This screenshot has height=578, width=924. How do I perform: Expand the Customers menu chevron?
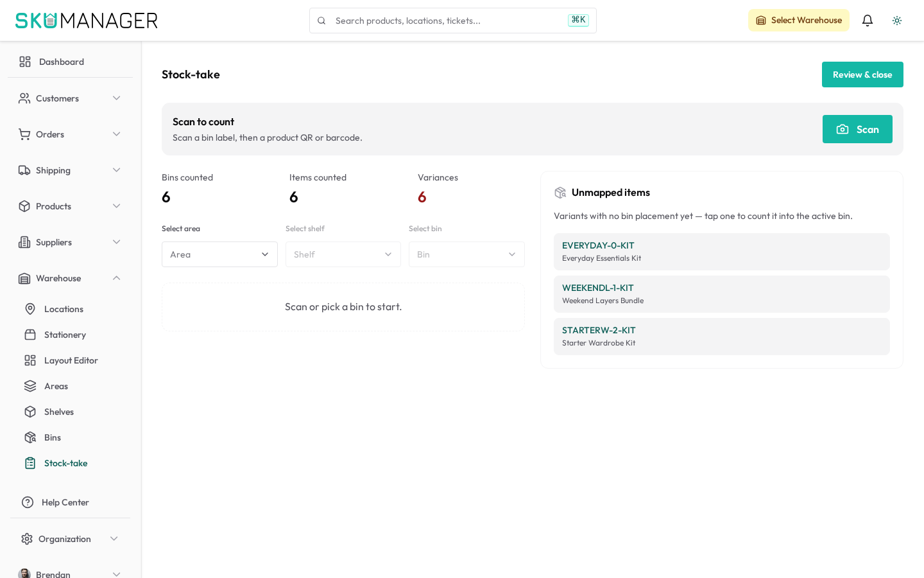(x=117, y=98)
